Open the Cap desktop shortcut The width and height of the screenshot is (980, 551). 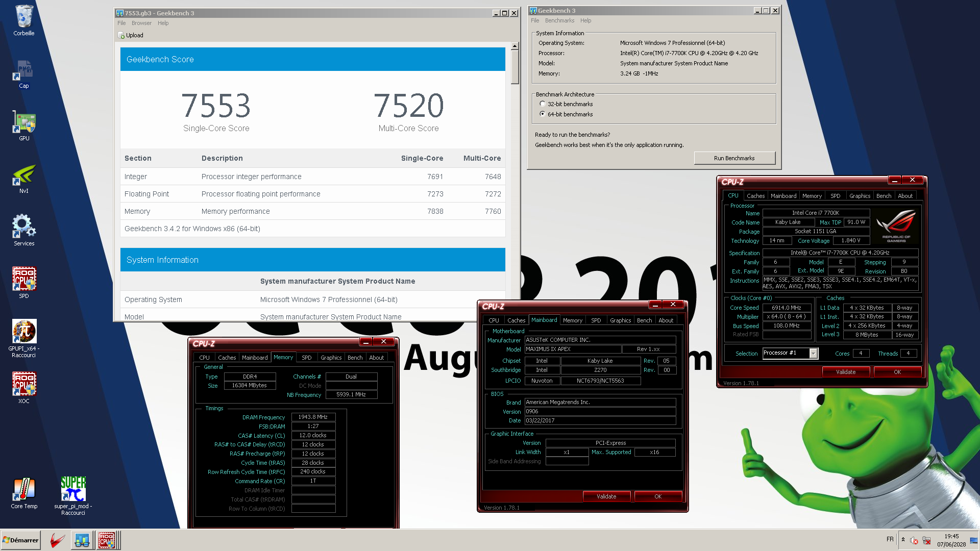point(24,70)
